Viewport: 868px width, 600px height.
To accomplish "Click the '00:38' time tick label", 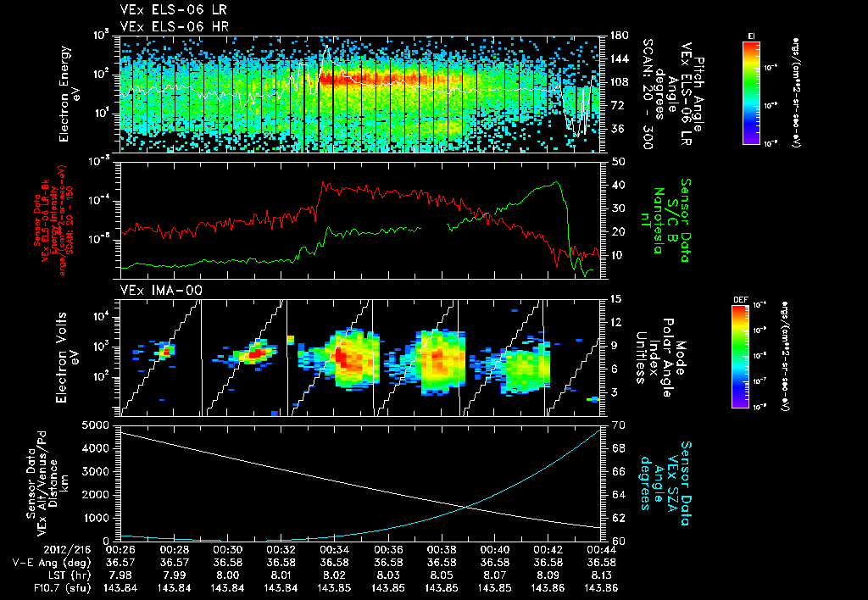I will pyautogui.click(x=441, y=550).
